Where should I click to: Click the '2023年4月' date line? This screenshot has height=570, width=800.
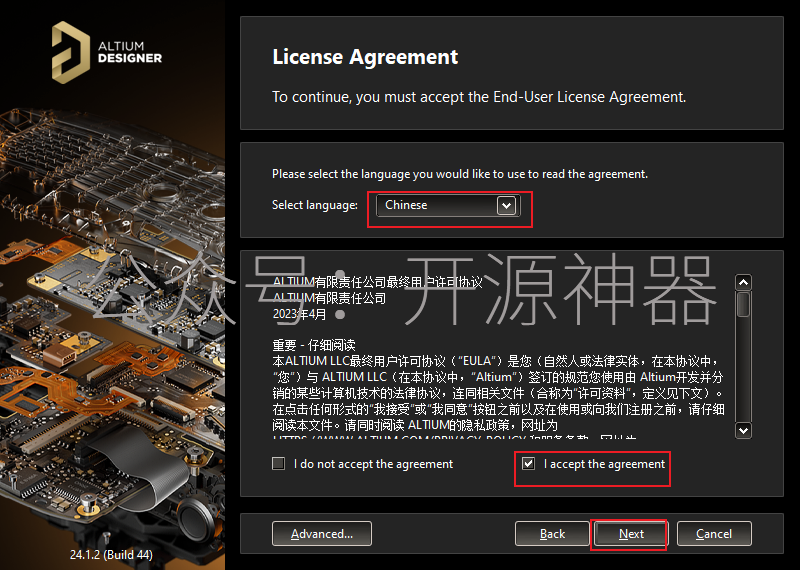point(299,314)
